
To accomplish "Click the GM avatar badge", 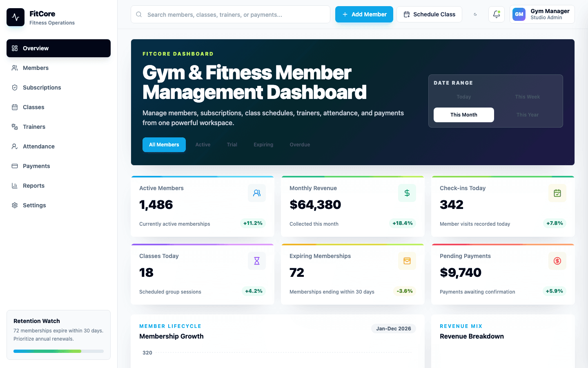I will [x=519, y=14].
